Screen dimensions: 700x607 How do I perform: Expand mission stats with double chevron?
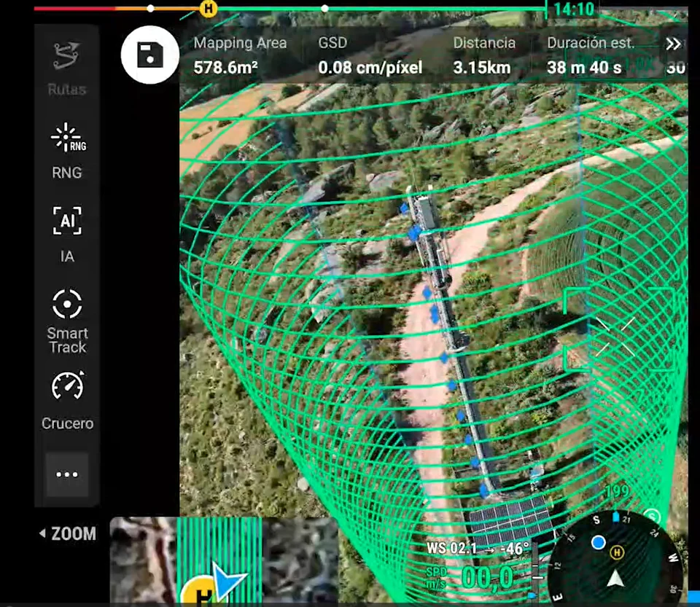[x=673, y=44]
